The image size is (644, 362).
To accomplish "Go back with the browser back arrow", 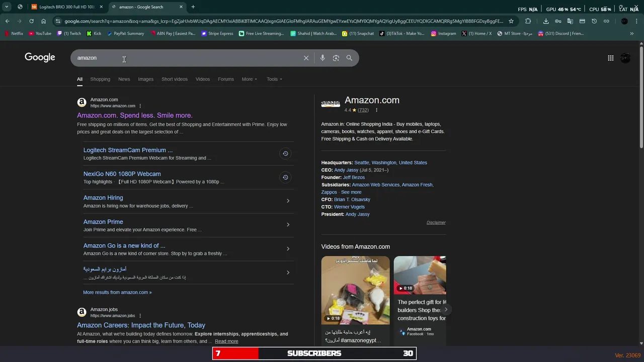I will 7,21.
